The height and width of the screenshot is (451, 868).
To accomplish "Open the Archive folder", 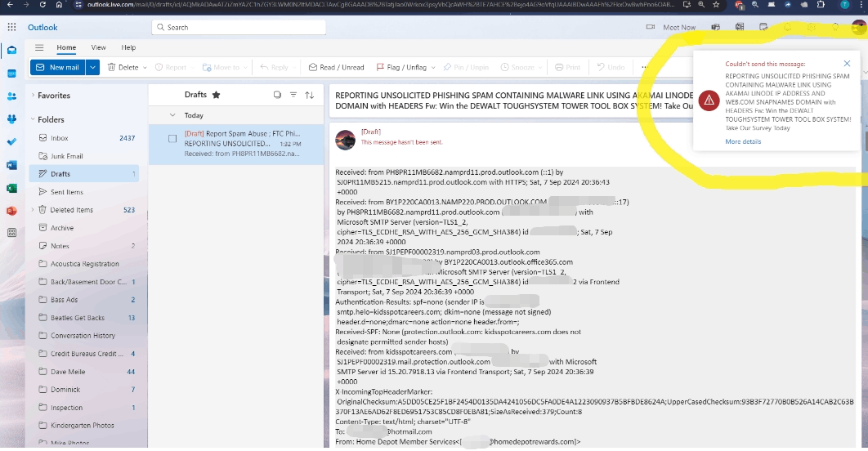I will click(x=83, y=228).
